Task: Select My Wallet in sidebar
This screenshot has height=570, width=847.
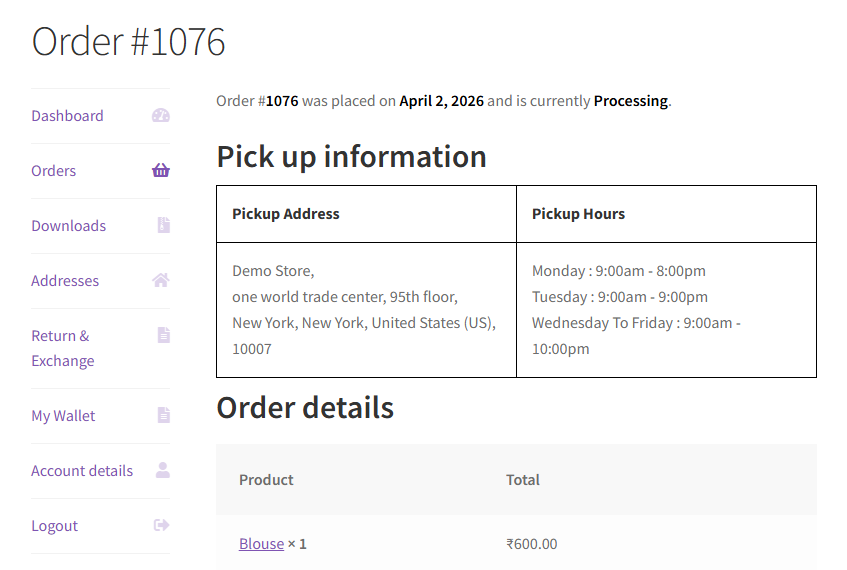Action: pos(63,416)
